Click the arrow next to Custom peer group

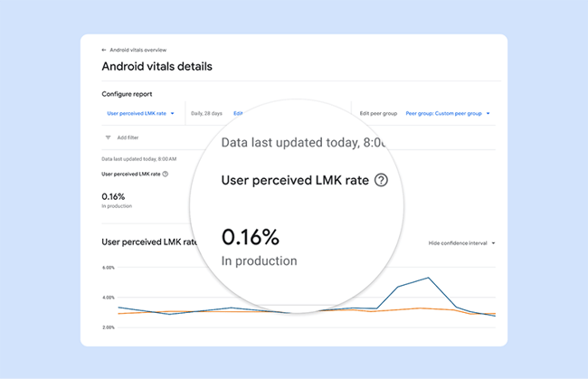pyautogui.click(x=488, y=113)
